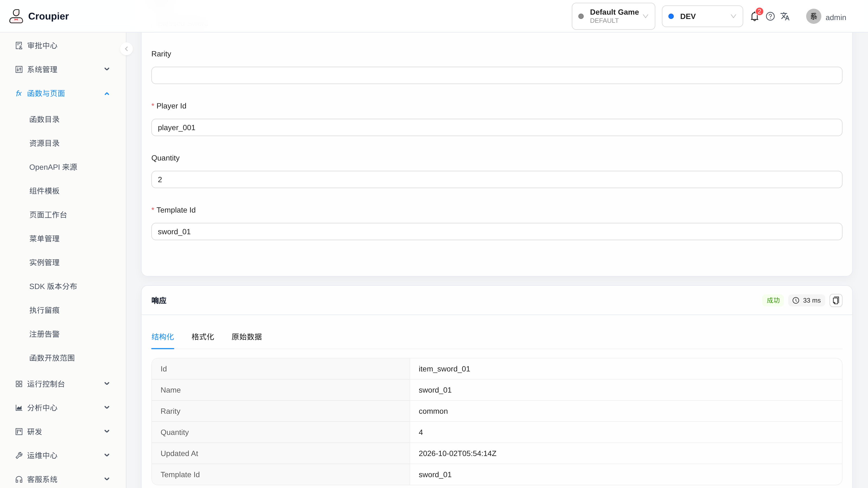
Task: Click the help question mark icon
Action: (x=770, y=17)
